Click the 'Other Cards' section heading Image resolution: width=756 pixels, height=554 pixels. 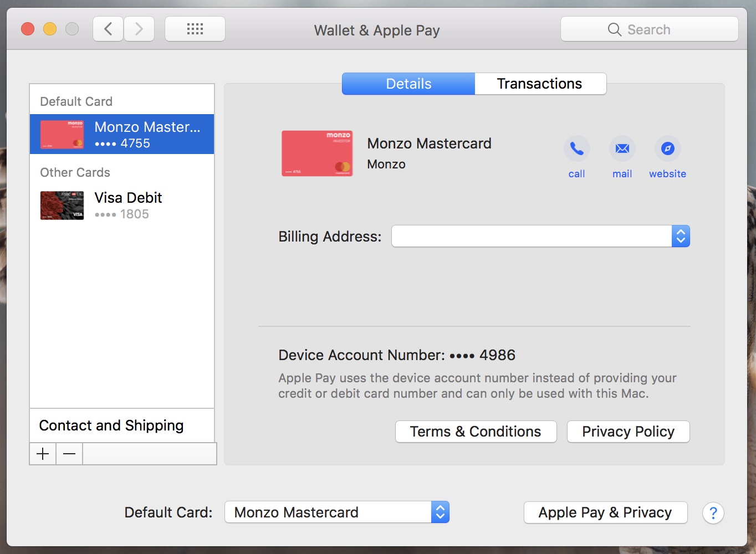(75, 172)
